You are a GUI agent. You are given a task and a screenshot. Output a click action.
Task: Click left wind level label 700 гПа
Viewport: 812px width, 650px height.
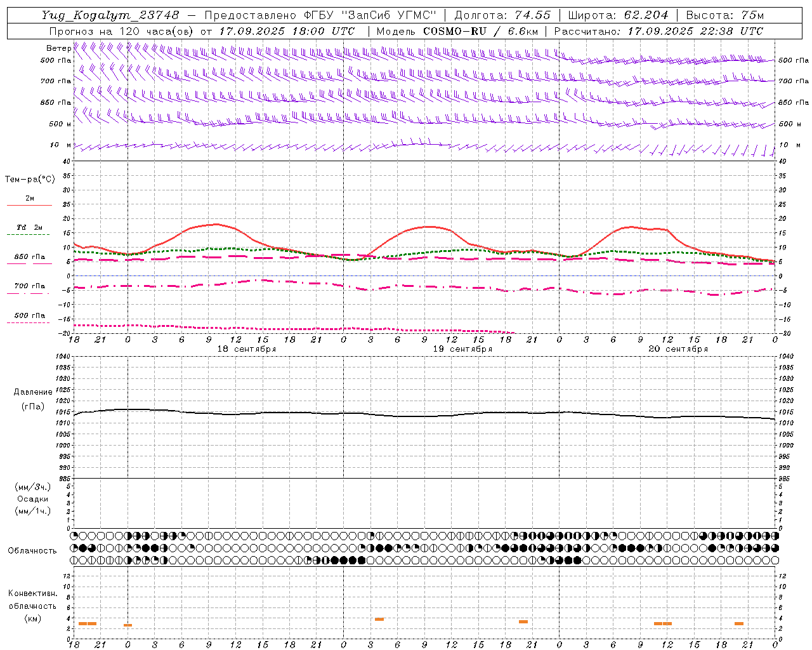[56, 81]
